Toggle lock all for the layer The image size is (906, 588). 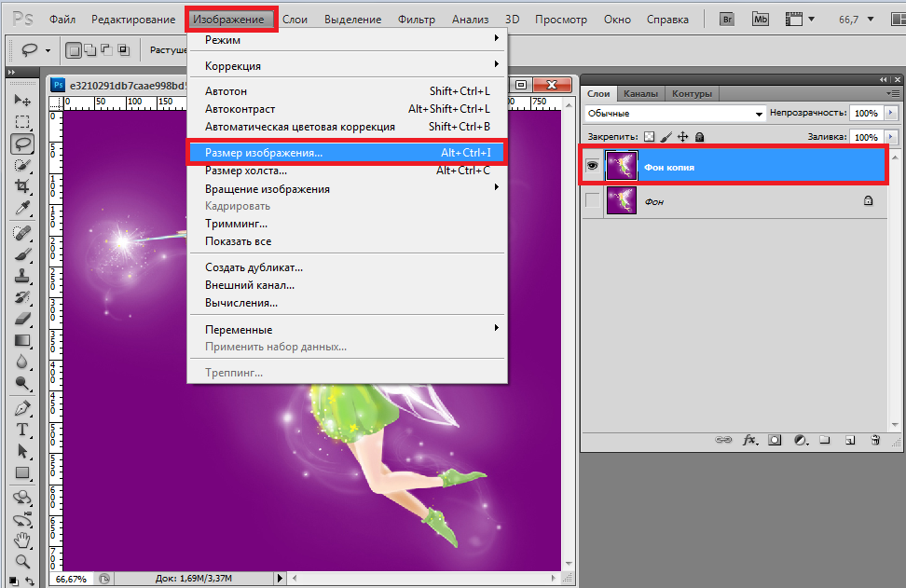(699, 137)
